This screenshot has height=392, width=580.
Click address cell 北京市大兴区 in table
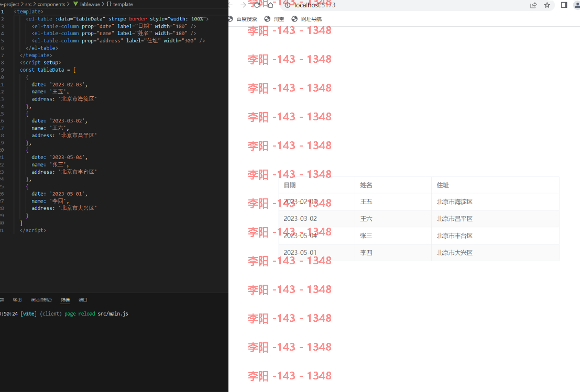tap(495, 253)
